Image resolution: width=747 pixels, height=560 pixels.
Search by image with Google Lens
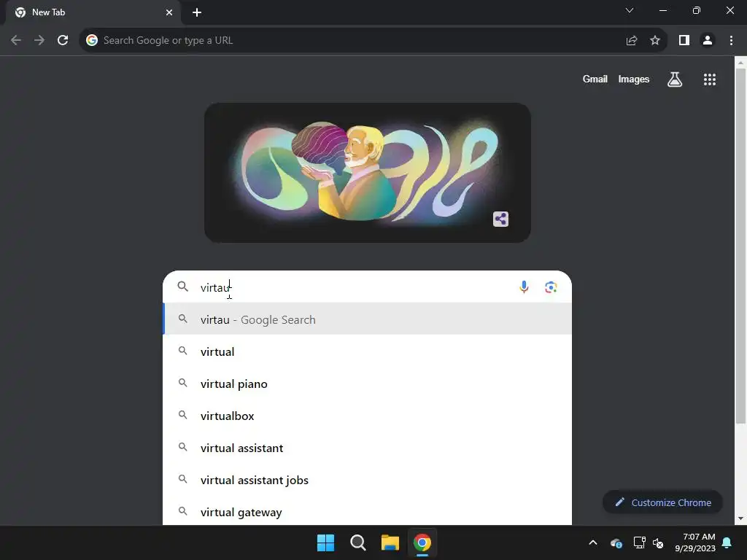(551, 287)
